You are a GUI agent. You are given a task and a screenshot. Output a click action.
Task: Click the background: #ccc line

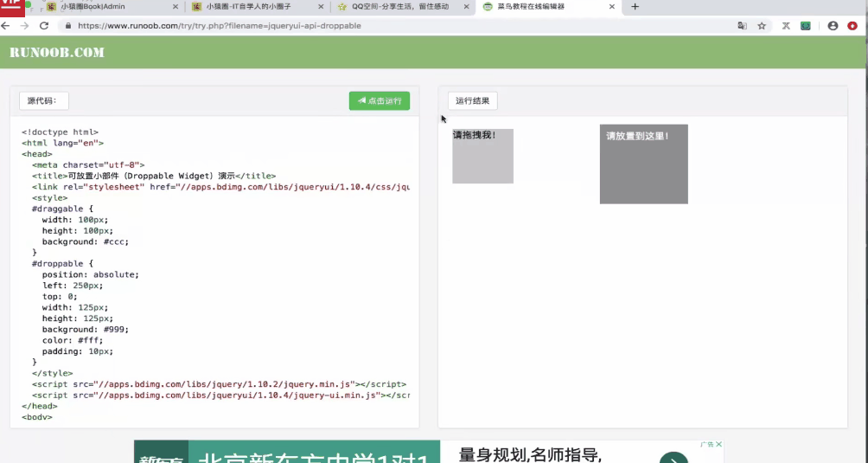click(x=86, y=241)
